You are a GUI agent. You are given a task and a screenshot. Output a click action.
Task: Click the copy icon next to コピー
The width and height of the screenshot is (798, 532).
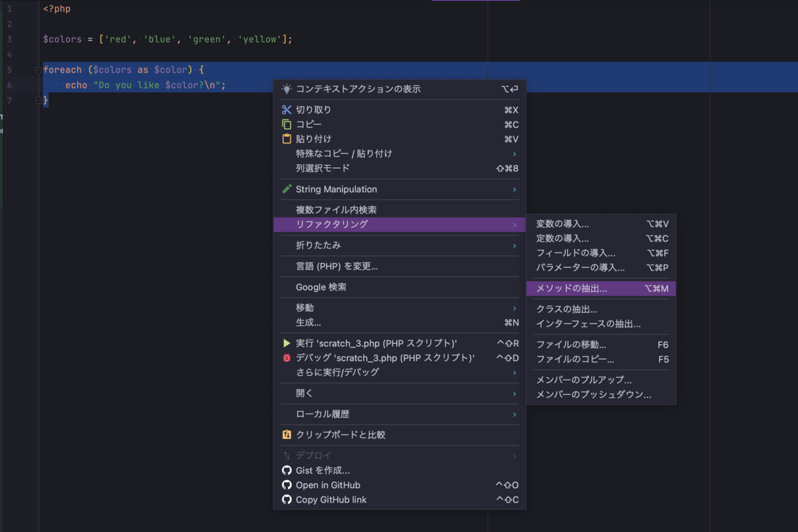coord(287,124)
